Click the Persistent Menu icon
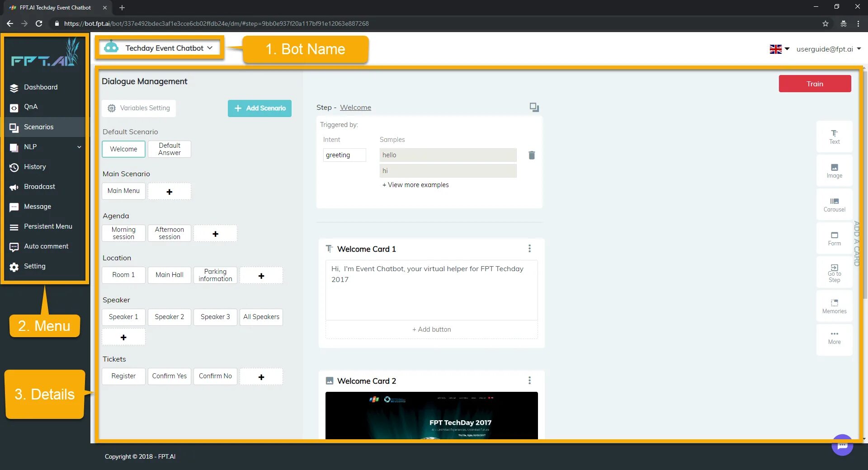 pyautogui.click(x=14, y=227)
